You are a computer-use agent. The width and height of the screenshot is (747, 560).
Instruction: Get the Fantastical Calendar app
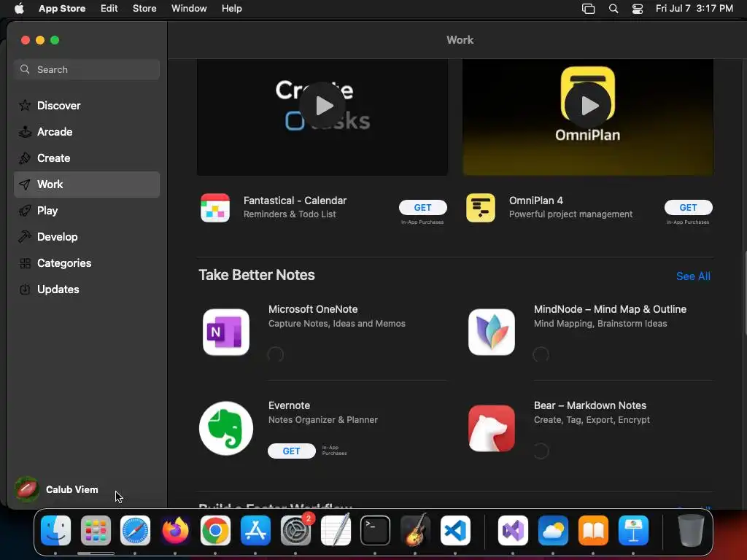pos(422,208)
